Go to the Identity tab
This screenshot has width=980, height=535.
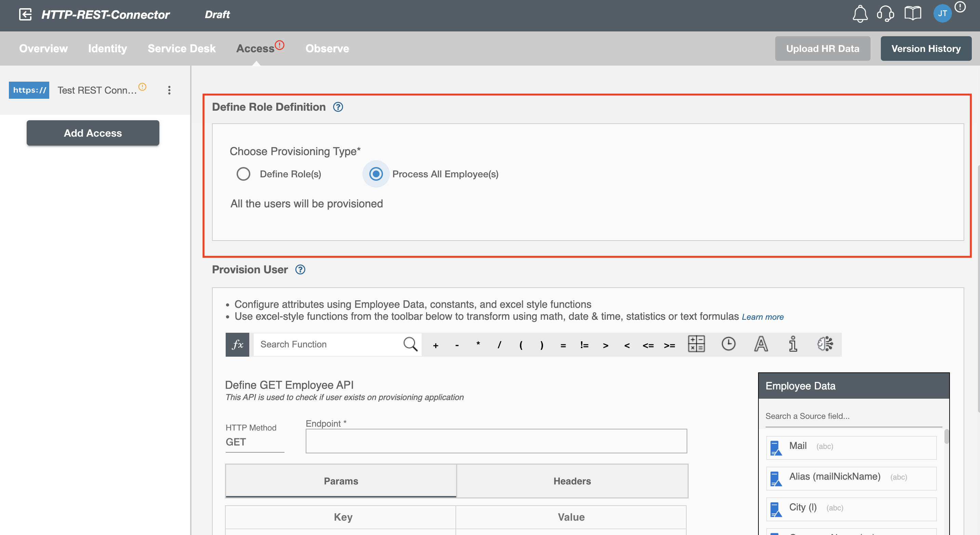tap(108, 49)
